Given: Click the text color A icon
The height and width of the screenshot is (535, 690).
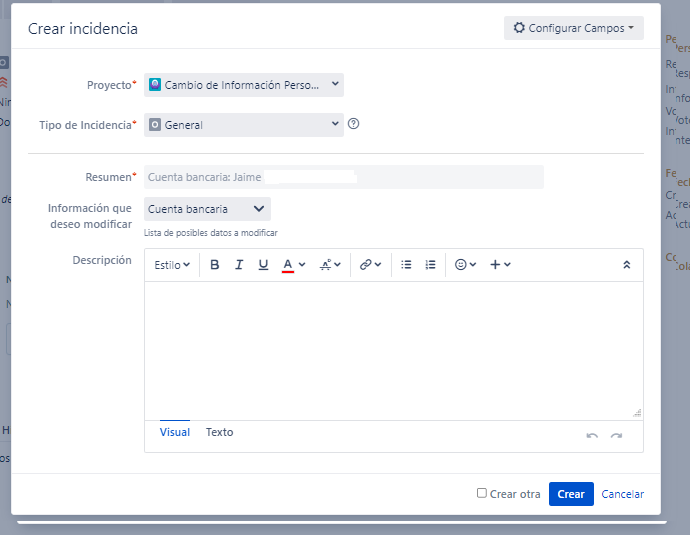Looking at the screenshot, I should click(288, 265).
